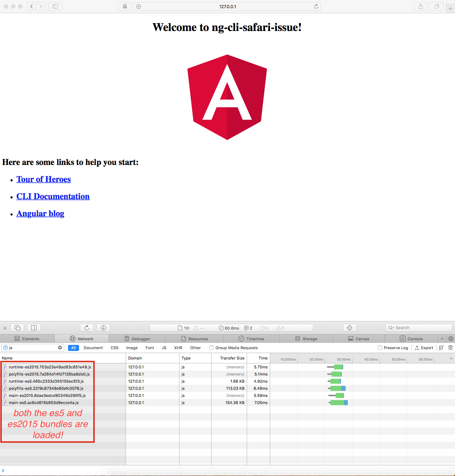Toggle disable caches icon

click(x=441, y=348)
